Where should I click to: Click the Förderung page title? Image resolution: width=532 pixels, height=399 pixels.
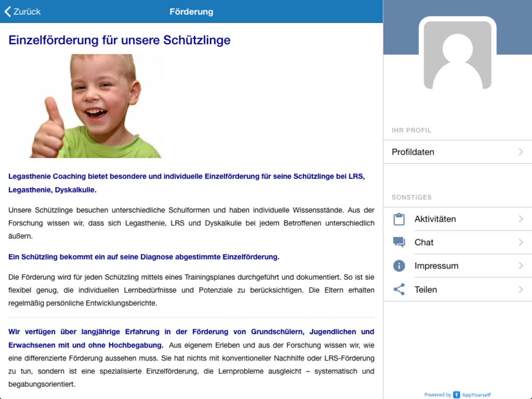(x=192, y=12)
